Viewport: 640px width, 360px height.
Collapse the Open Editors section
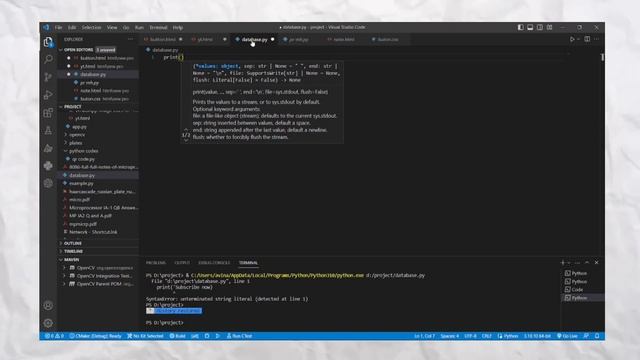pos(78,50)
